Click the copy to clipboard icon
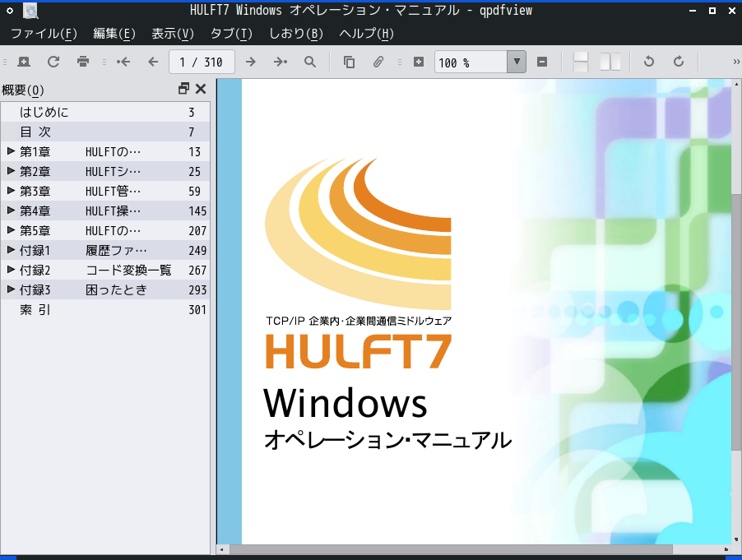Image resolution: width=742 pixels, height=560 pixels. 350,62
